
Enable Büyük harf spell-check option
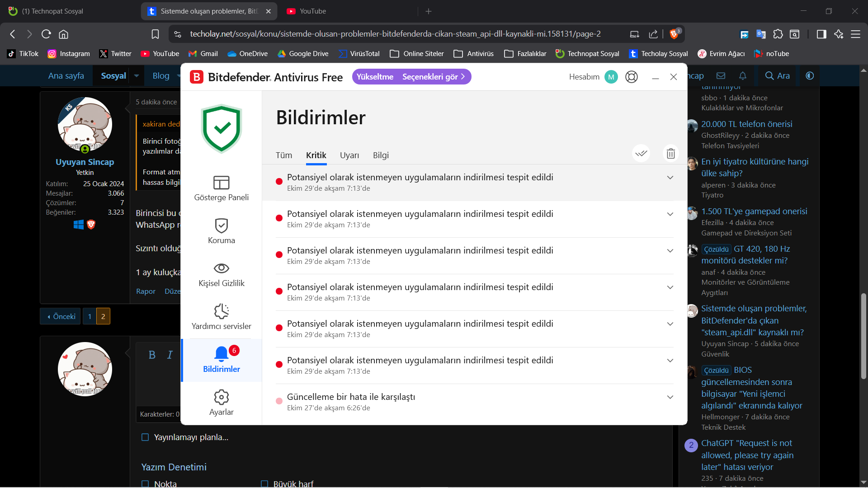coord(264,483)
